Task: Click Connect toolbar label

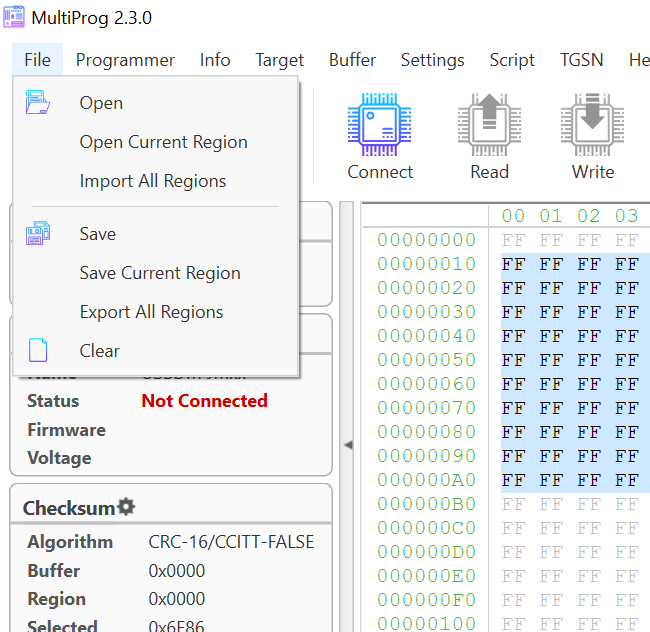Action: [x=380, y=172]
